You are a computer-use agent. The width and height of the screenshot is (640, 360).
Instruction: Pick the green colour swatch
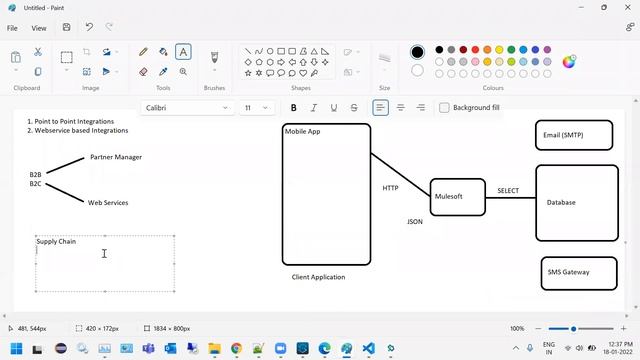pyautogui.click(x=511, y=50)
